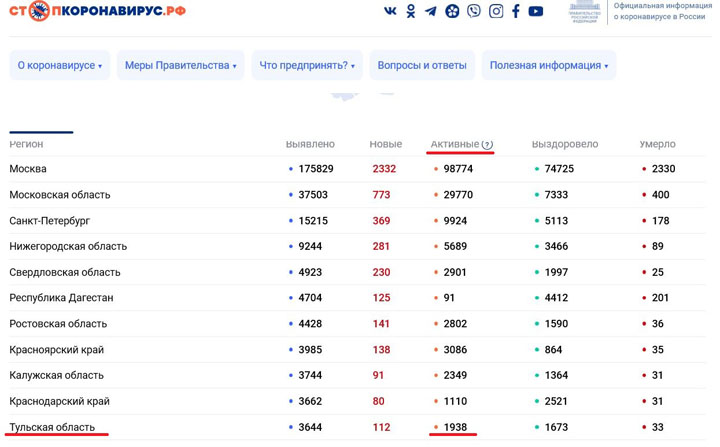This screenshot has width=720, height=447.
Task: Expand the О коронавирусе dropdown menu
Action: [59, 66]
